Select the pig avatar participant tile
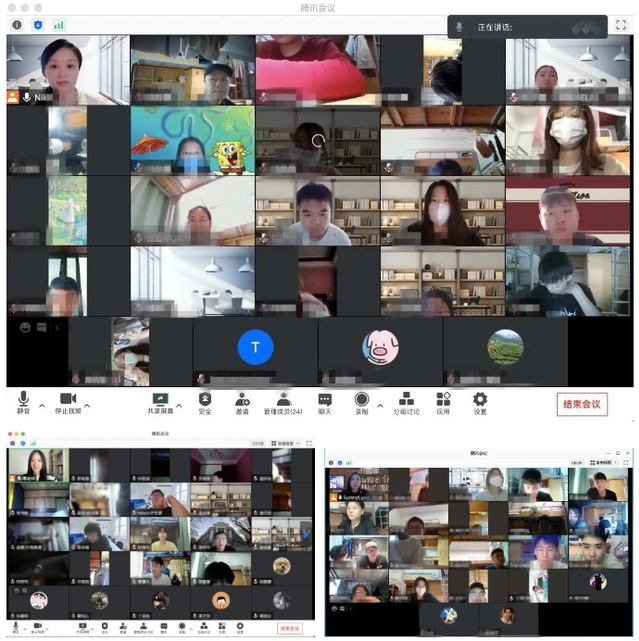 point(380,347)
